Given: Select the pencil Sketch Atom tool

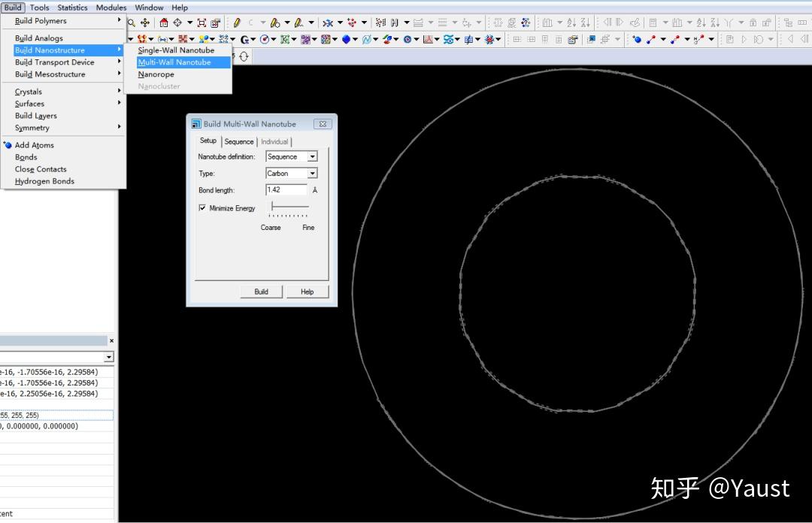Looking at the screenshot, I should point(236,23).
